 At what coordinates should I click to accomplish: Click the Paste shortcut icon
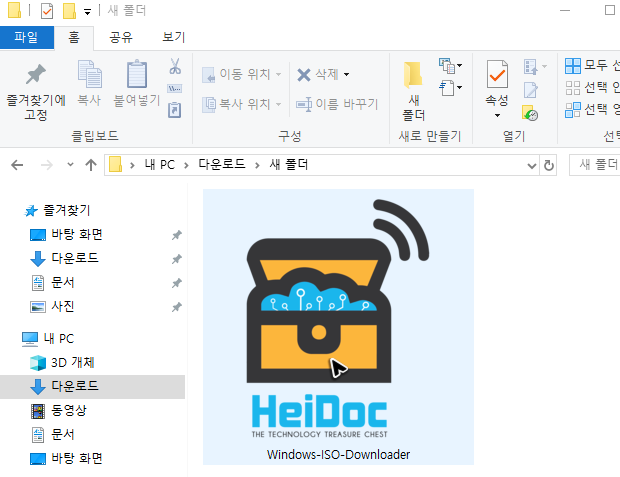(x=175, y=110)
